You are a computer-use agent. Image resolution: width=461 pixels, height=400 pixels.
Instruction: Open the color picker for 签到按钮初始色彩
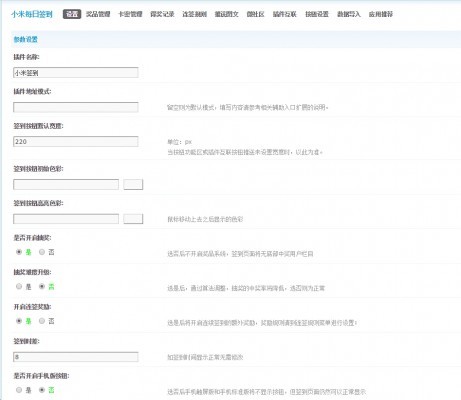pyautogui.click(x=133, y=184)
